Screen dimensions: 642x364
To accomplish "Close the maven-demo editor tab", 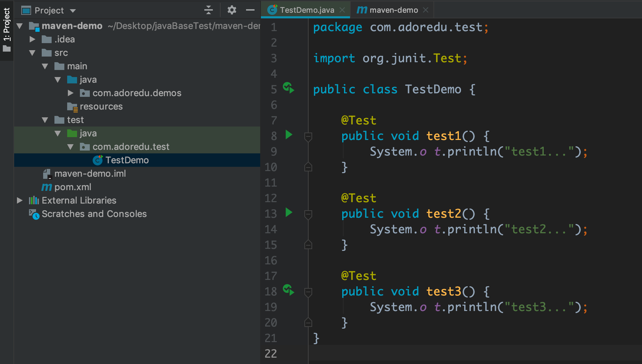I will tap(426, 10).
